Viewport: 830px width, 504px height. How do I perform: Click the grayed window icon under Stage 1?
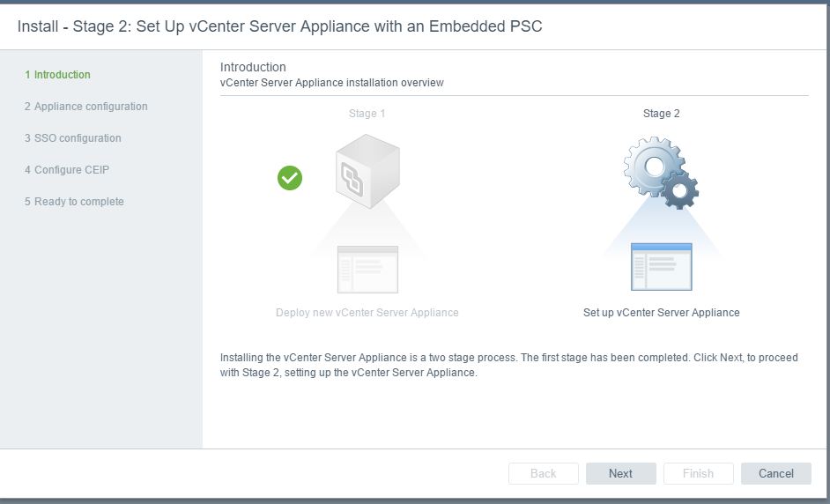coord(367,269)
